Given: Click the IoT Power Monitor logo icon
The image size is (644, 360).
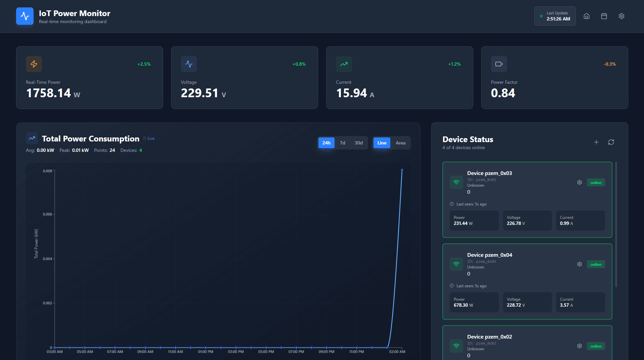Looking at the screenshot, I should [25, 16].
